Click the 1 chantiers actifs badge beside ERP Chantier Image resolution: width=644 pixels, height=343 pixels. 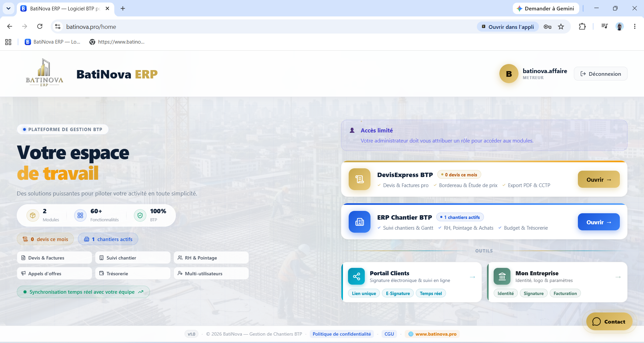click(460, 217)
